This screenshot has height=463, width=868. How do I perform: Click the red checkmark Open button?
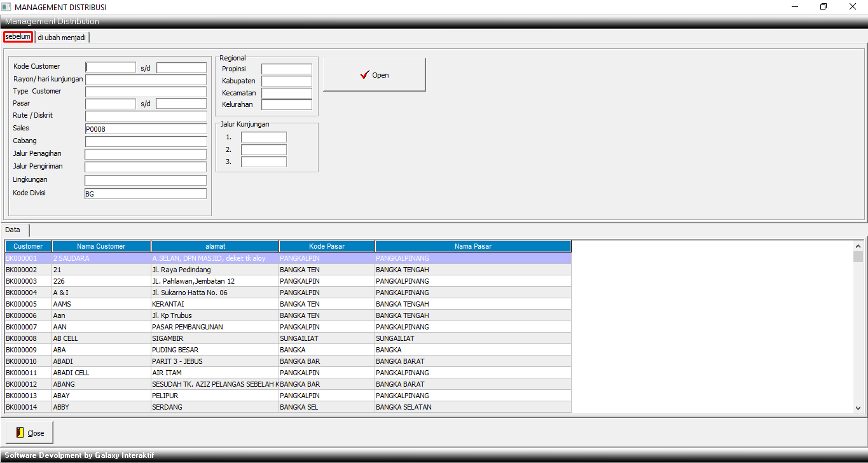pos(374,75)
